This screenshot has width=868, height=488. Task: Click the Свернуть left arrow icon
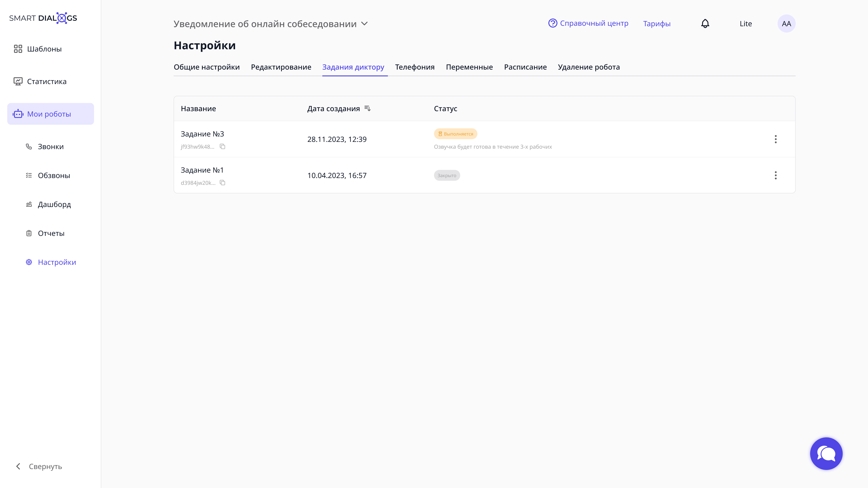pyautogui.click(x=18, y=467)
